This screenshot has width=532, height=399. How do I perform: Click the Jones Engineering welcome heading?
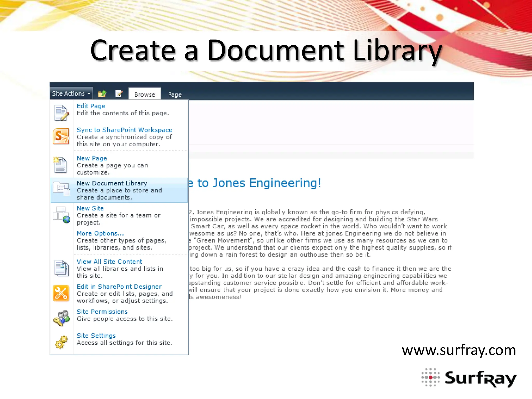coord(255,183)
